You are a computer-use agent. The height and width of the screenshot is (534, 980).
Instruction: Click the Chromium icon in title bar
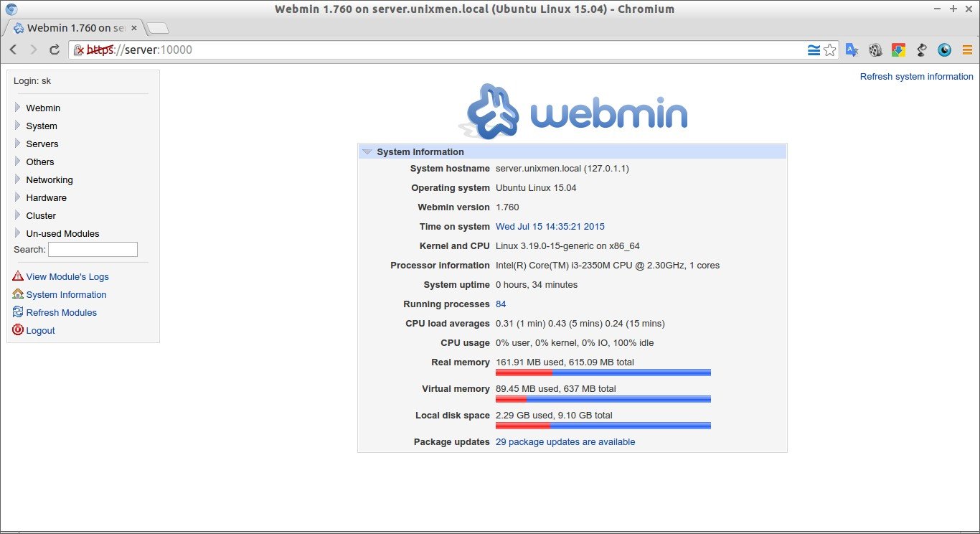point(11,9)
